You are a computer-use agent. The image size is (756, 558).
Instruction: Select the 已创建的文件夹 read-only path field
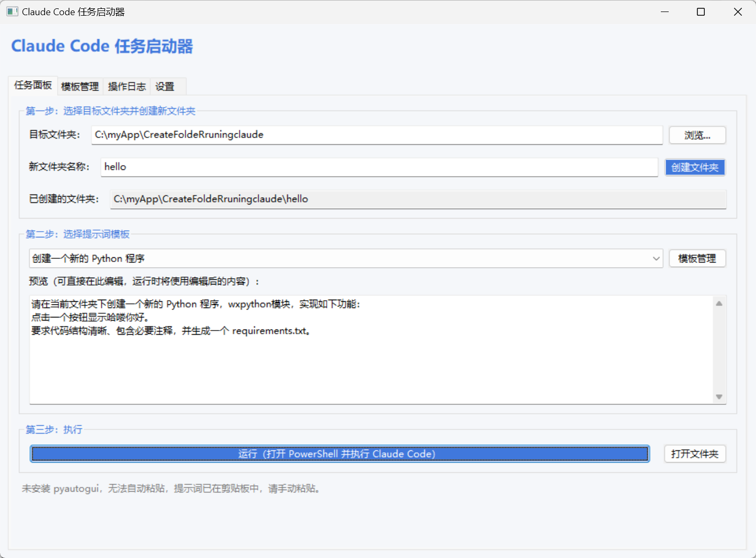click(418, 199)
